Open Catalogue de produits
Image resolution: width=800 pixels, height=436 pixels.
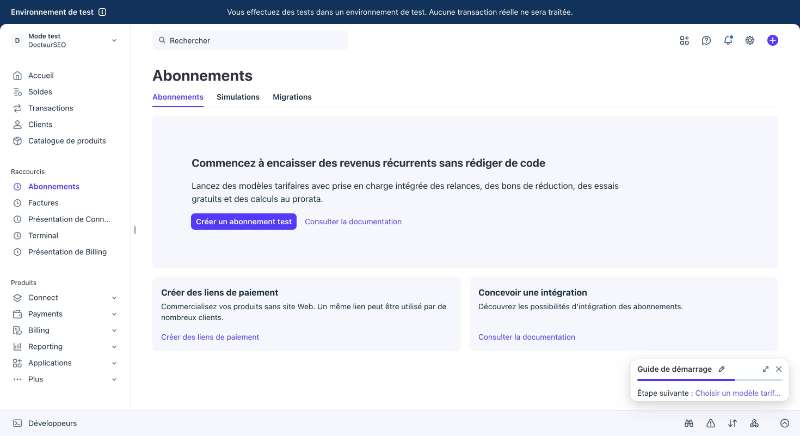67,141
